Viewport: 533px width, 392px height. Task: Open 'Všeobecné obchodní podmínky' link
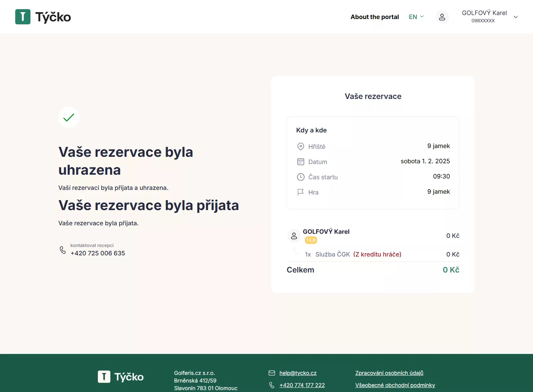tap(395, 385)
